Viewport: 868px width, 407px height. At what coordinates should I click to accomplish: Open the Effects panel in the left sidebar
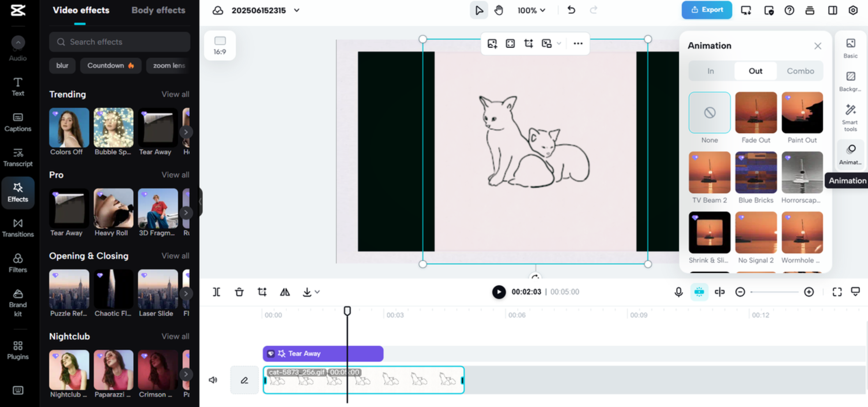pyautogui.click(x=18, y=193)
